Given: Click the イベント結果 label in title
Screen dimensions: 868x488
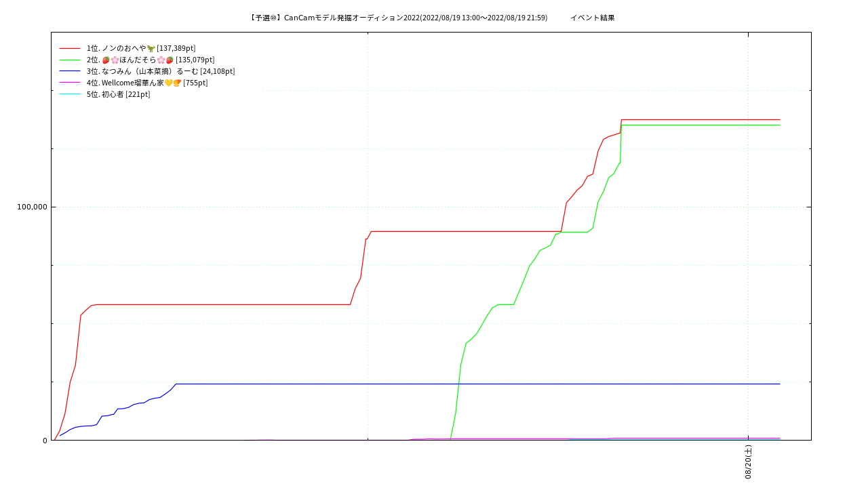Looking at the screenshot, I should point(593,18).
